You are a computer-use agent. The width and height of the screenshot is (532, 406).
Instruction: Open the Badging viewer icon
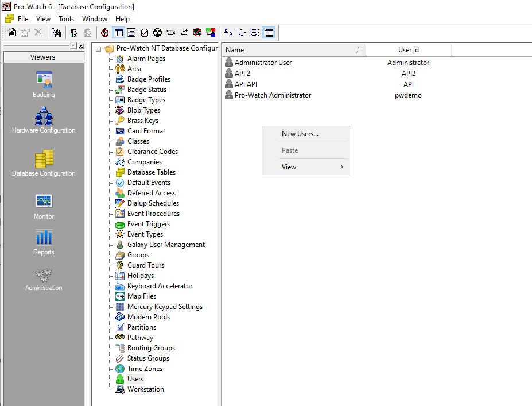44,79
